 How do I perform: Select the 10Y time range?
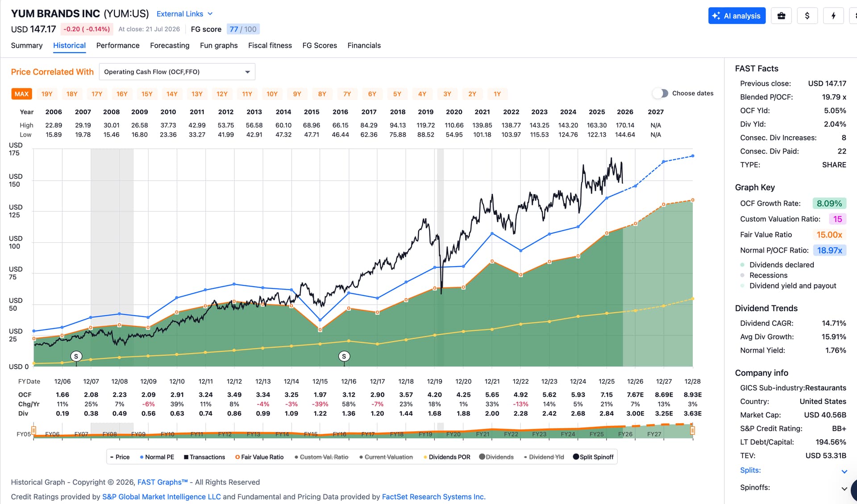(x=272, y=94)
